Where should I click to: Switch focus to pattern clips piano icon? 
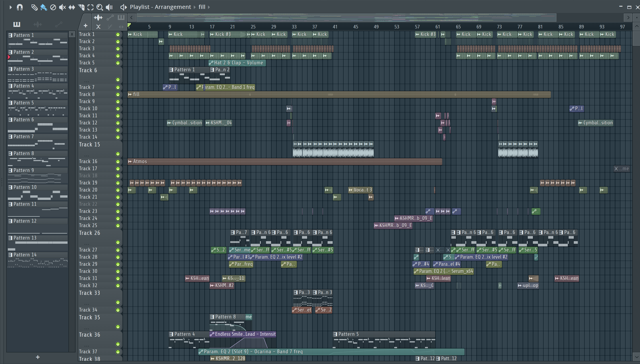click(x=121, y=18)
